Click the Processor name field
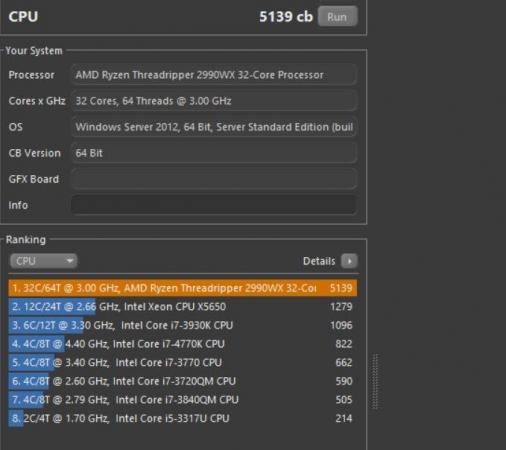 coord(214,75)
